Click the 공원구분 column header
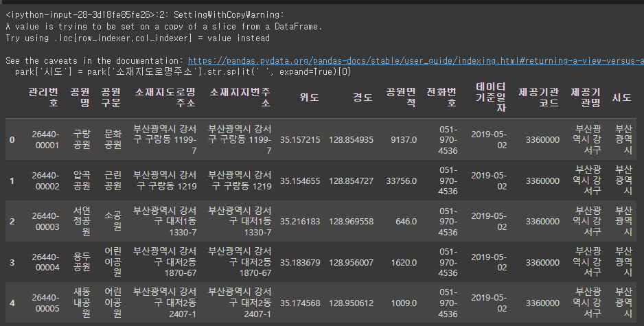 111,97
